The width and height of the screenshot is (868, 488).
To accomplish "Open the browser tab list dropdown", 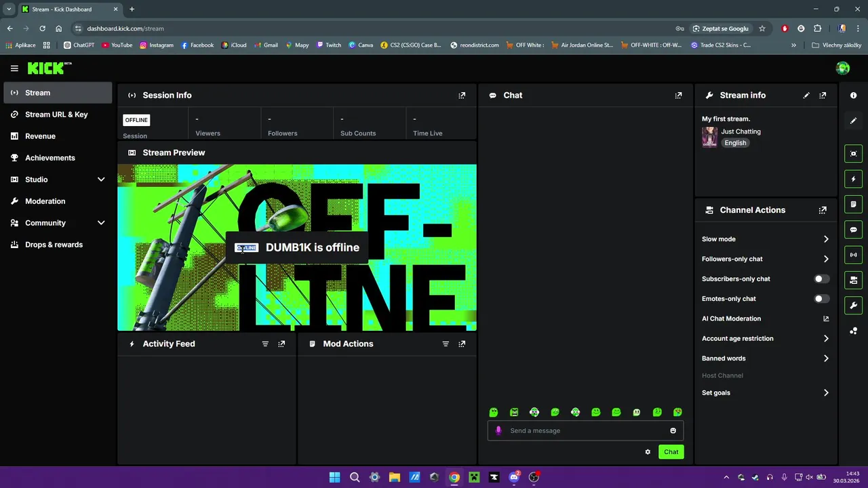I will (9, 9).
